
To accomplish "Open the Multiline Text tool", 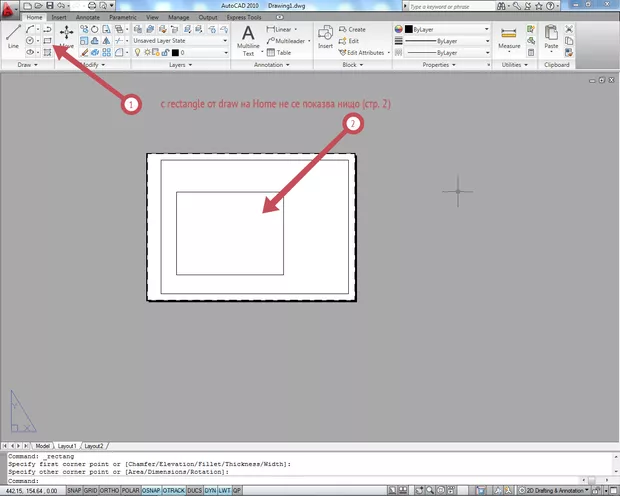I will pyautogui.click(x=248, y=40).
